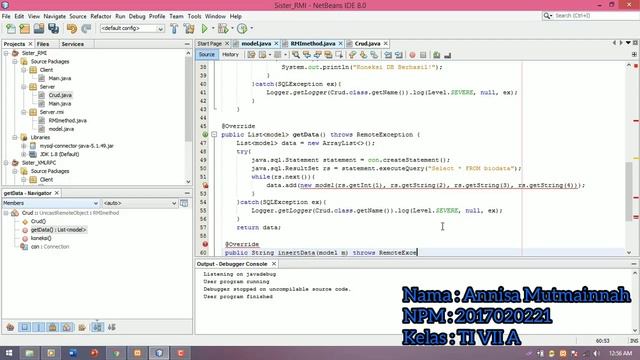Switch to the Files tab
Screen dimensions: 640x360
coord(43,44)
